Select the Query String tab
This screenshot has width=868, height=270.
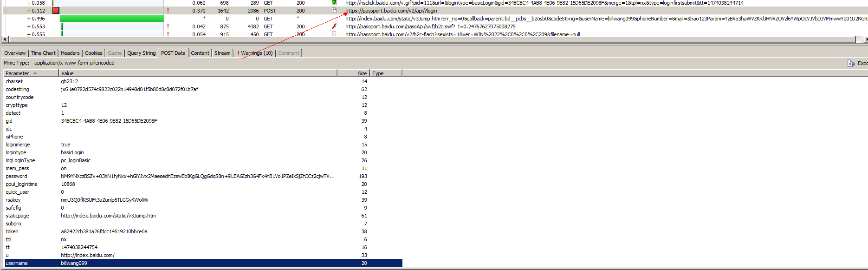coord(141,53)
